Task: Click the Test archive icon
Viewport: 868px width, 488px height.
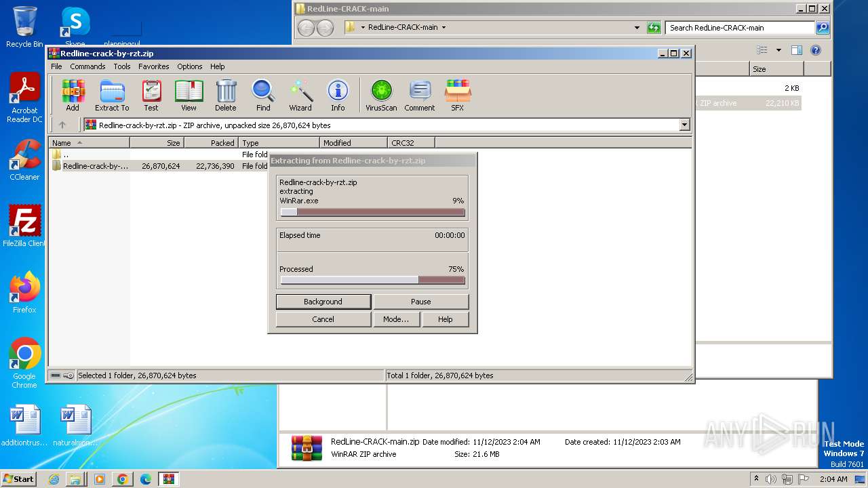Action: pyautogui.click(x=151, y=95)
